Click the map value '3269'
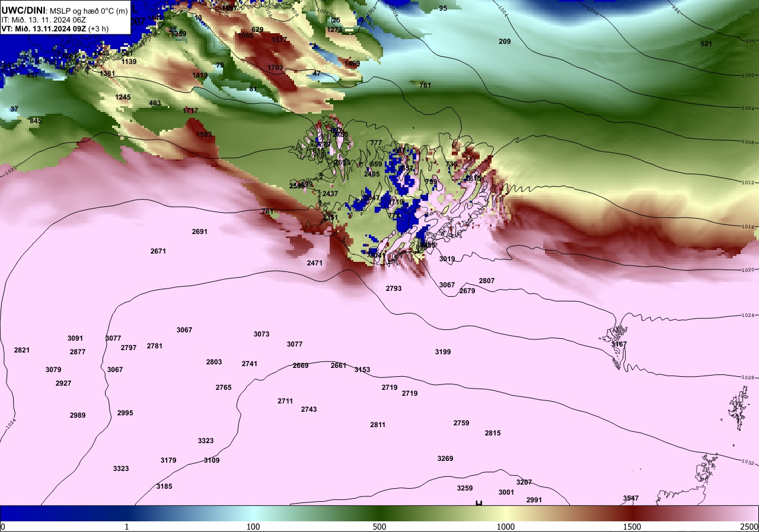The image size is (759, 532). 445,459
